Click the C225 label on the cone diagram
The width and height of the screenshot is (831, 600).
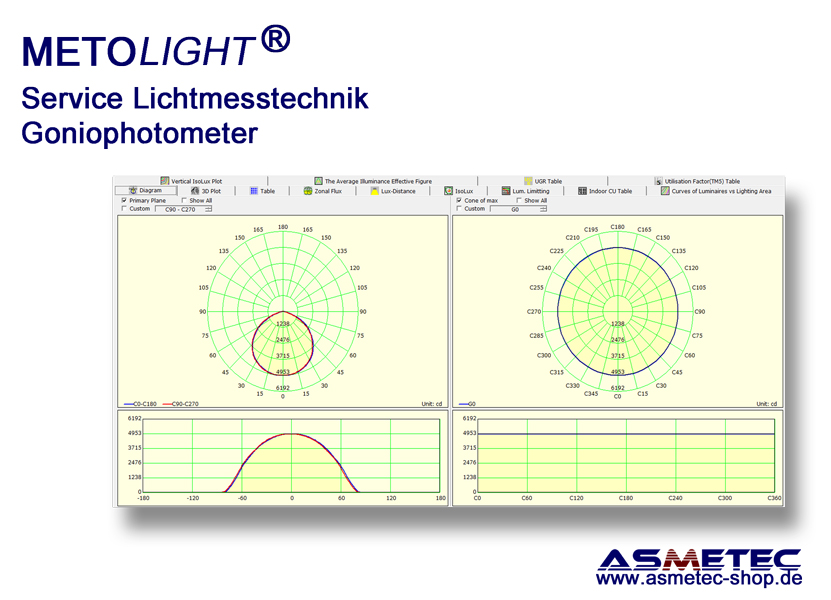pyautogui.click(x=556, y=251)
